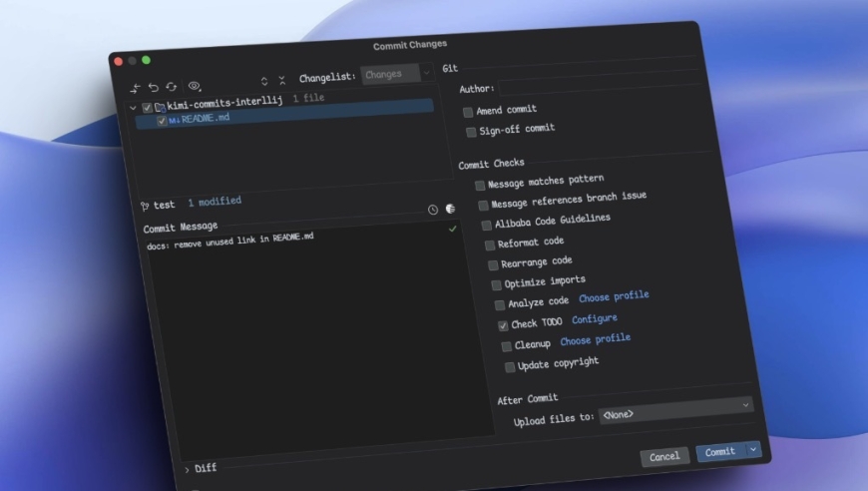Click the round AI commit message generator icon
This screenshot has width=868, height=491.
pyautogui.click(x=451, y=209)
